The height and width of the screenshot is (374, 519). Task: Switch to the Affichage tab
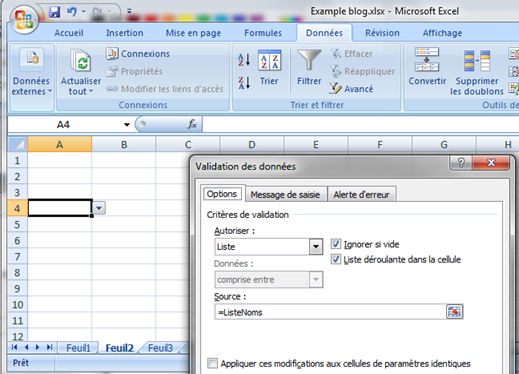[x=442, y=33]
